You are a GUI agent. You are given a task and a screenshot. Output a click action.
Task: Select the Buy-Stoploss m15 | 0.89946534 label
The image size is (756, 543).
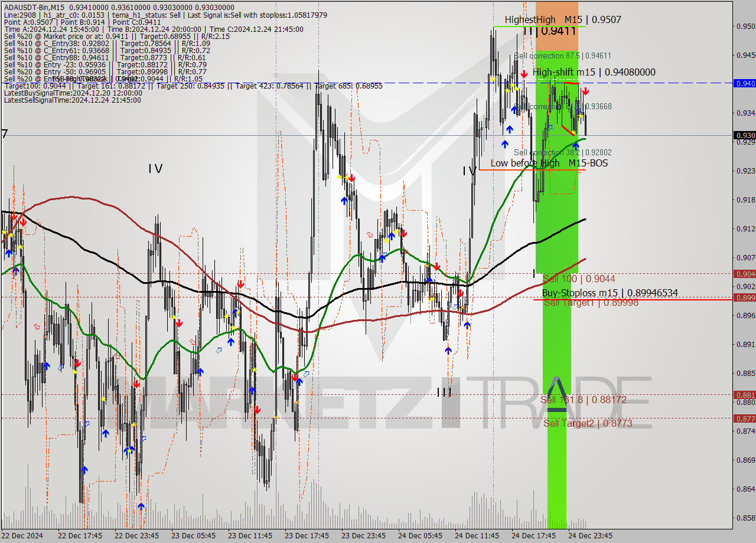tap(610, 293)
